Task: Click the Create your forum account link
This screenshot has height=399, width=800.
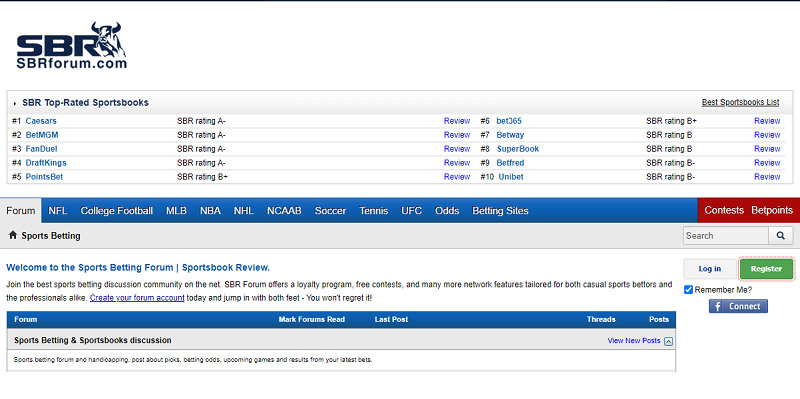Action: tap(137, 297)
